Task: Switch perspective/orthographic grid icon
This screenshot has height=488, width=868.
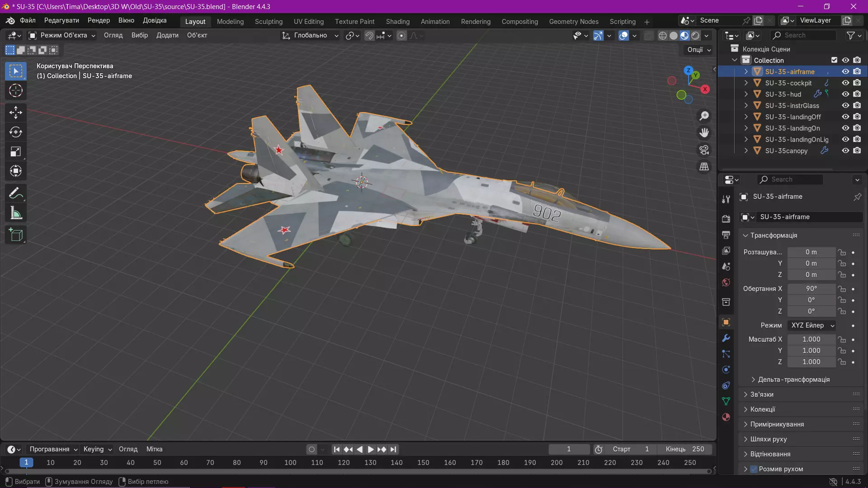Action: pyautogui.click(x=704, y=167)
